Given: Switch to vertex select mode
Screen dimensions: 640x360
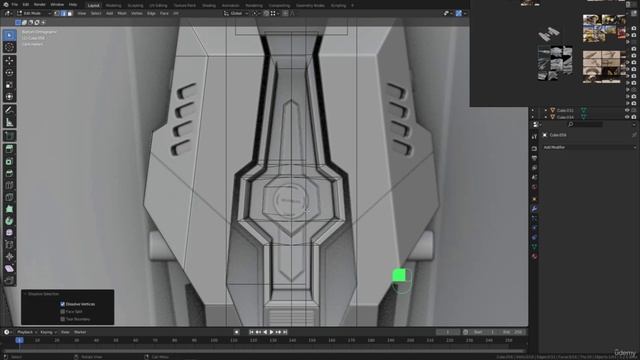Looking at the screenshot, I should (57, 13).
